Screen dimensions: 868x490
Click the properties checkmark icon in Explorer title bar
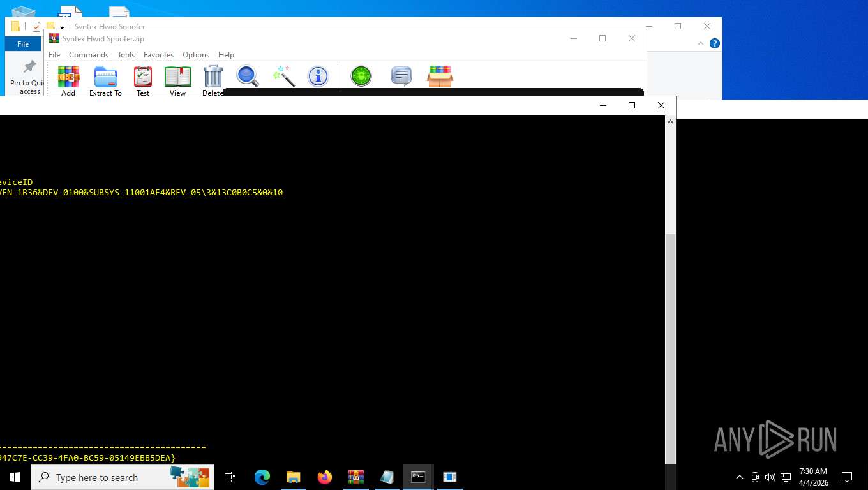click(x=36, y=27)
